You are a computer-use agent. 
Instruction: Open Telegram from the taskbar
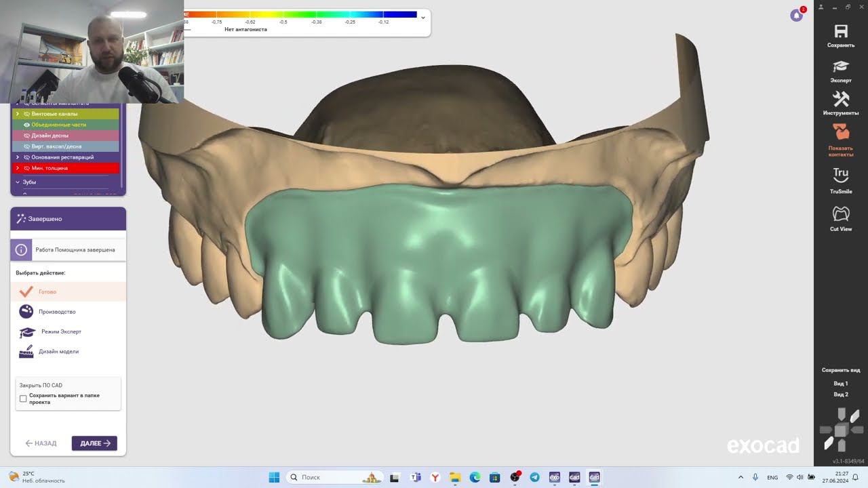click(x=534, y=477)
